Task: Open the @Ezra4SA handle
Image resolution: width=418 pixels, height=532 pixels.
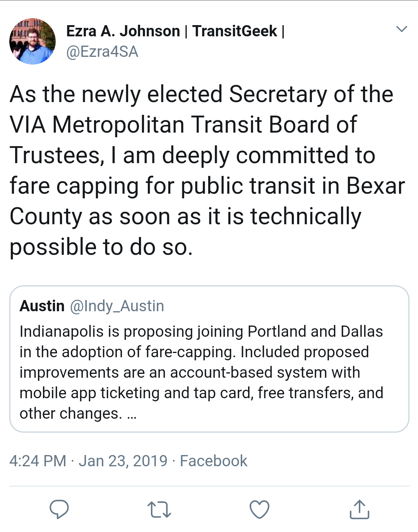Action: click(x=102, y=52)
